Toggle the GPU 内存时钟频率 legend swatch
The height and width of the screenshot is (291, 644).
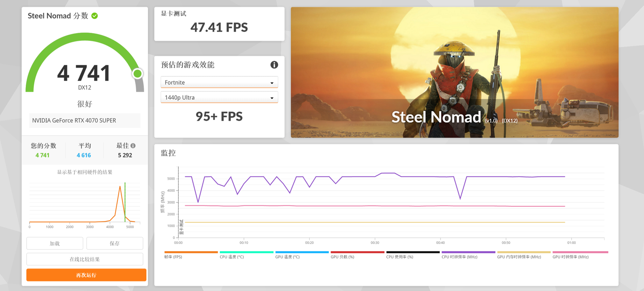(x=524, y=252)
